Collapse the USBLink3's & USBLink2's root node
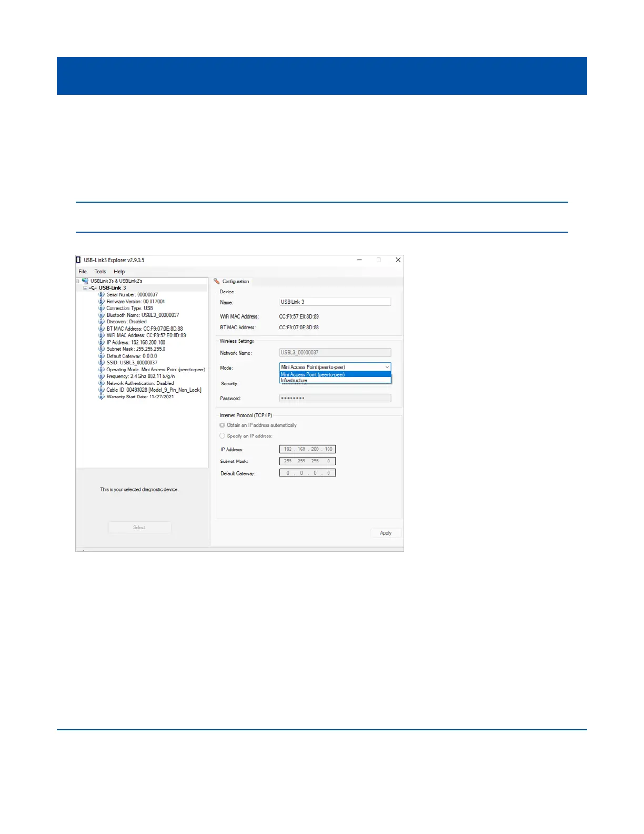Screen dimensions: 644x834 [78, 281]
